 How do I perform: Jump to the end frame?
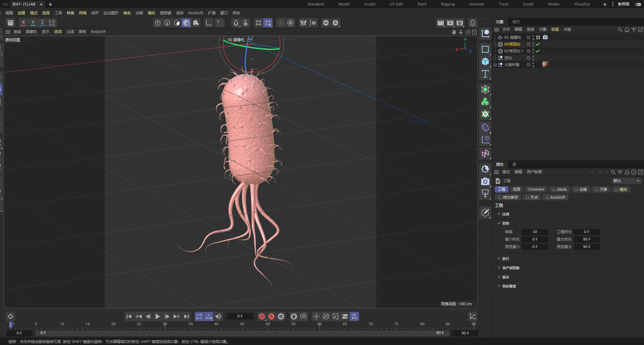click(x=186, y=316)
